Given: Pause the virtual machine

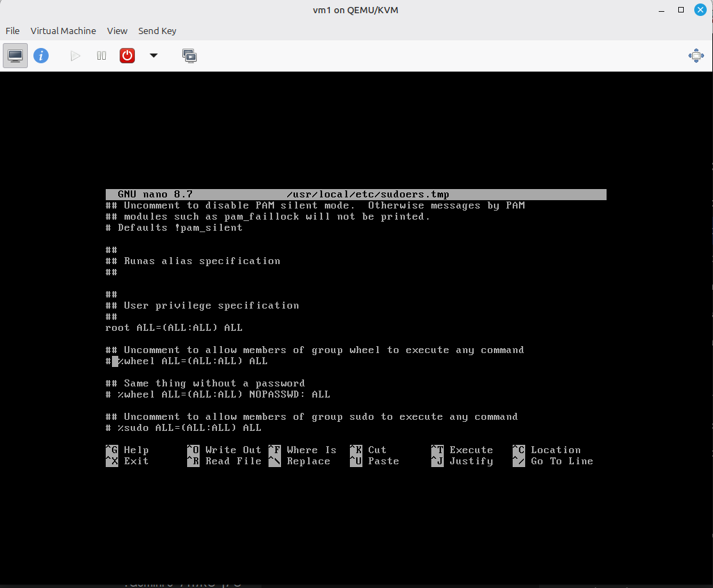Looking at the screenshot, I should pyautogui.click(x=102, y=56).
